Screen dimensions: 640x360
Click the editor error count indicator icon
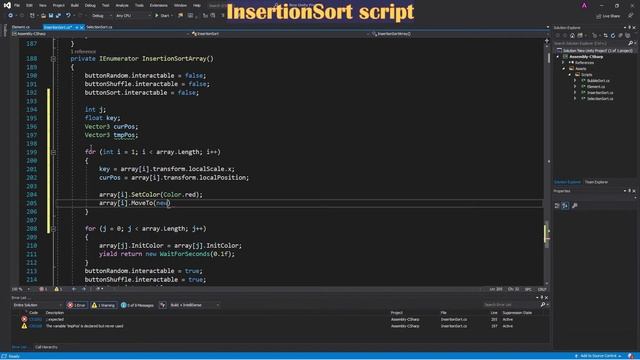tap(42, 289)
